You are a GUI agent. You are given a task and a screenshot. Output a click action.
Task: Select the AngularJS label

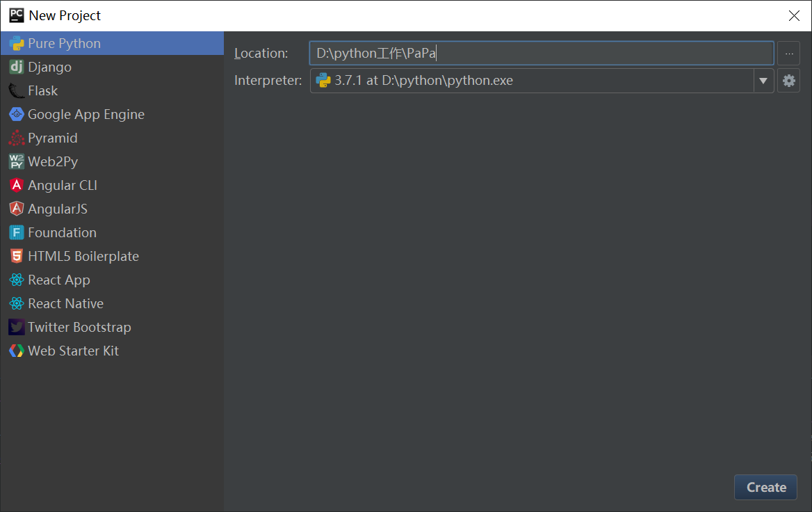coord(58,209)
